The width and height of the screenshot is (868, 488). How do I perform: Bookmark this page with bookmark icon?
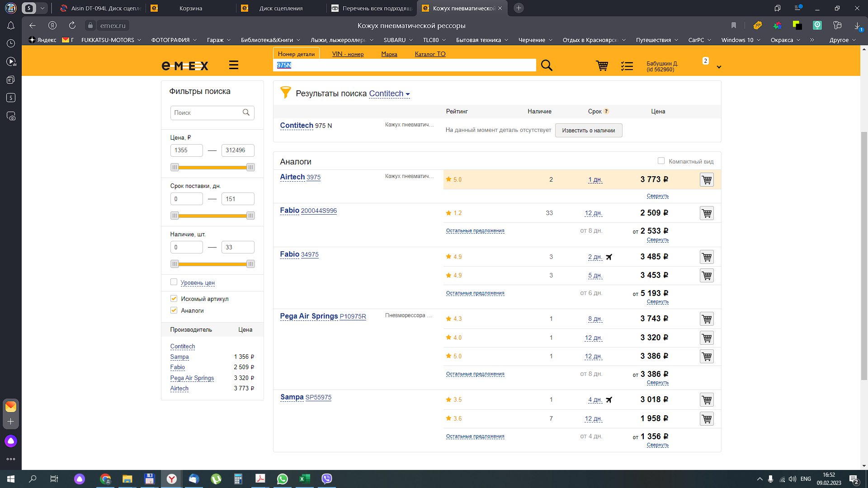[733, 25]
